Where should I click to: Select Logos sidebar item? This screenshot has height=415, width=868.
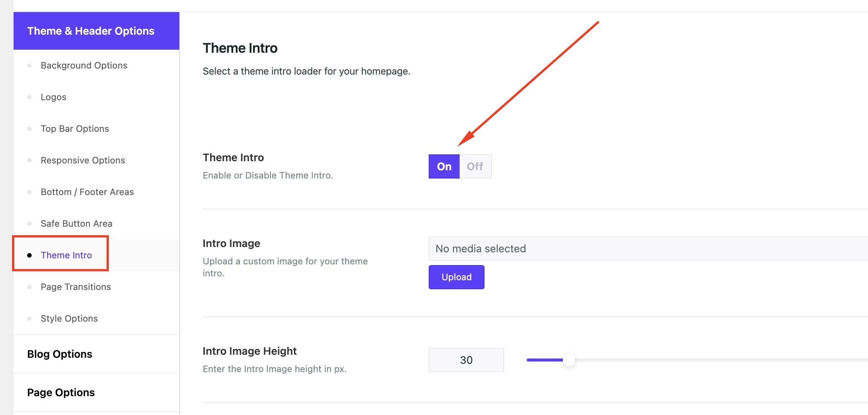53,97
